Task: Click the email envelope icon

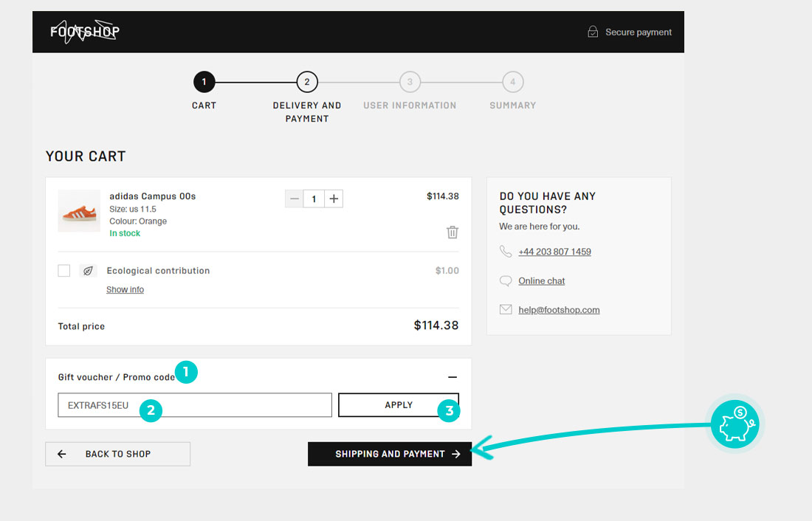Action: coord(506,310)
